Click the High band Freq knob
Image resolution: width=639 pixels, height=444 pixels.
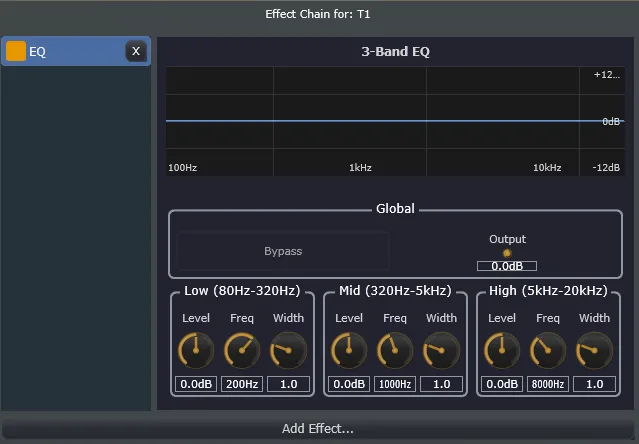coord(548,350)
